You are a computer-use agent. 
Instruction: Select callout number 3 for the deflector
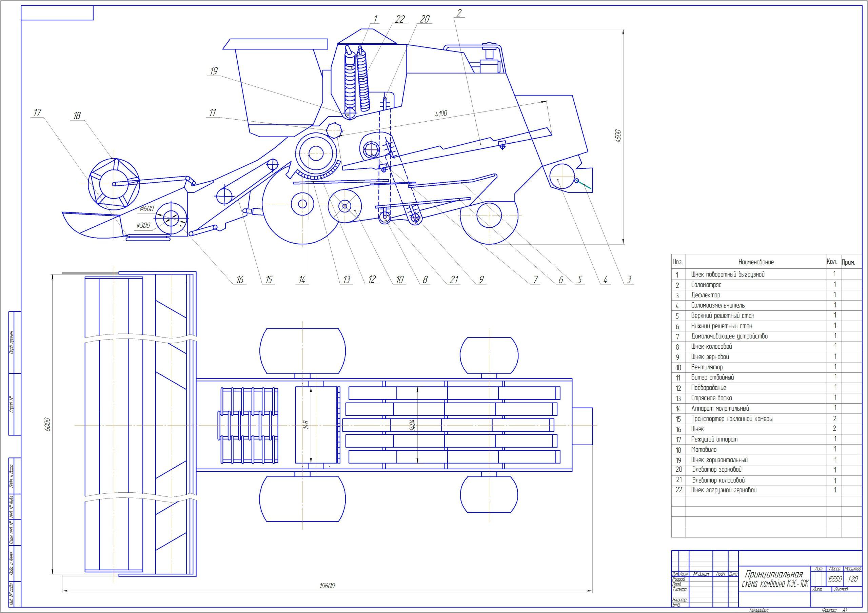tap(629, 280)
